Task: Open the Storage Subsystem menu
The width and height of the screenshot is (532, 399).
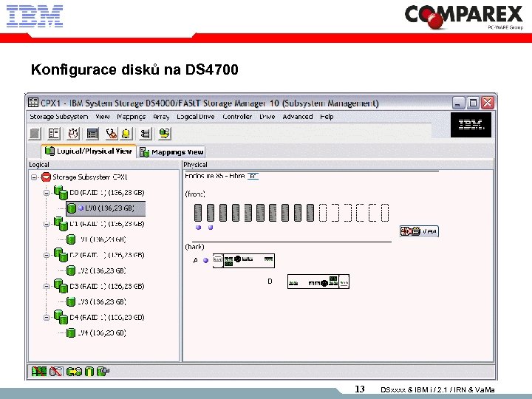Action: 58,117
